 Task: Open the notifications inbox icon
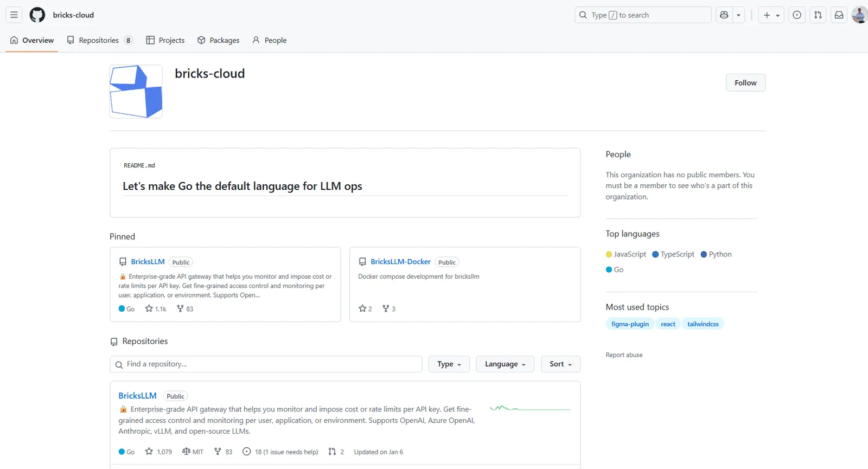click(839, 15)
